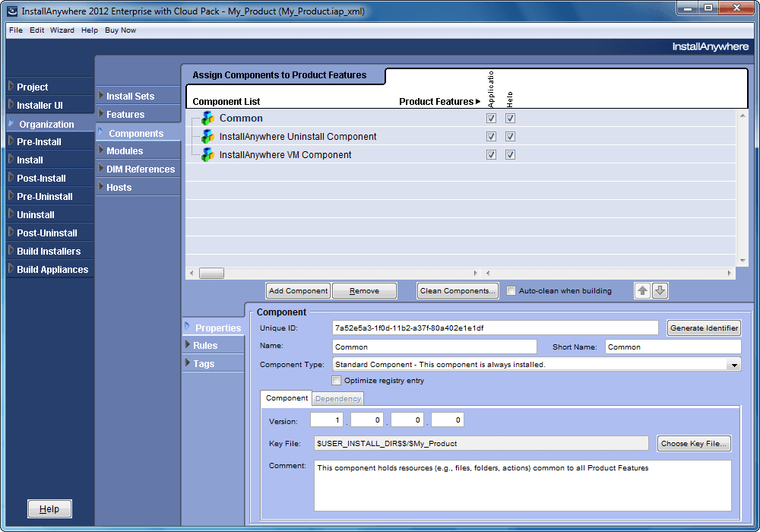Click the InstallAnywhere VM Component cube icon
The image size is (760, 532).
coord(208,155)
